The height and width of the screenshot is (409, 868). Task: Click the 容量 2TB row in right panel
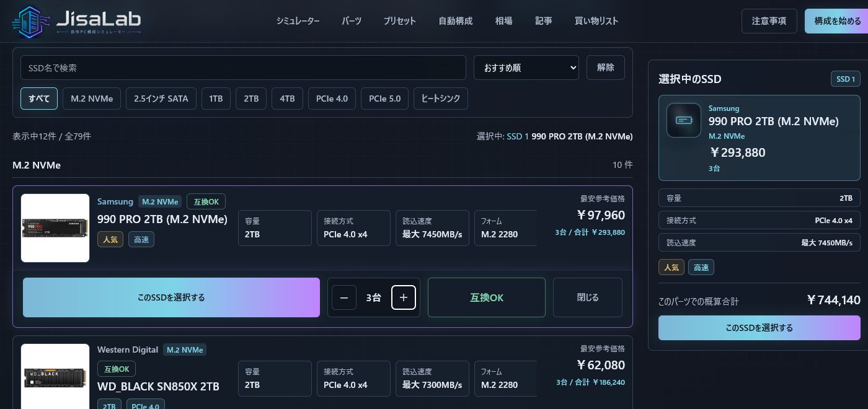click(x=759, y=198)
